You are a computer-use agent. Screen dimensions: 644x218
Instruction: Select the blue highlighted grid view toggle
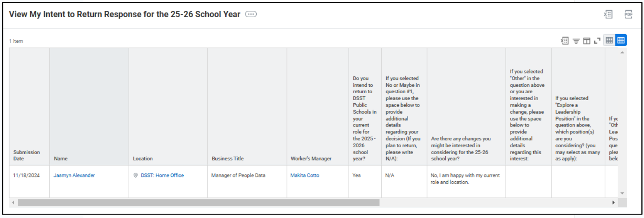621,40
